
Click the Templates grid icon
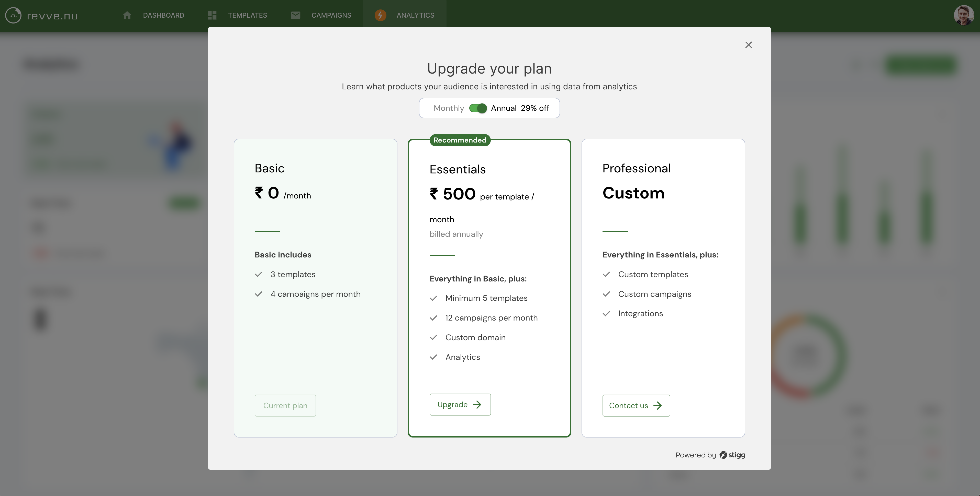click(x=212, y=15)
